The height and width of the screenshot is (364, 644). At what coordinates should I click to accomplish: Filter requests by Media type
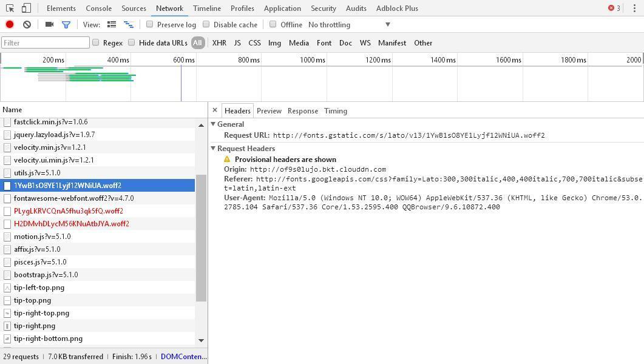pos(299,42)
